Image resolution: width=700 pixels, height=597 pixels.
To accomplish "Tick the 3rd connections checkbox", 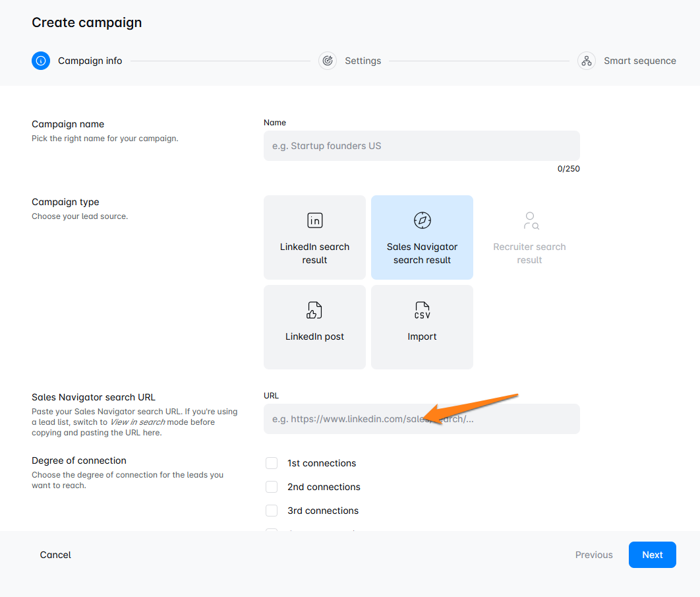I will click(x=272, y=511).
